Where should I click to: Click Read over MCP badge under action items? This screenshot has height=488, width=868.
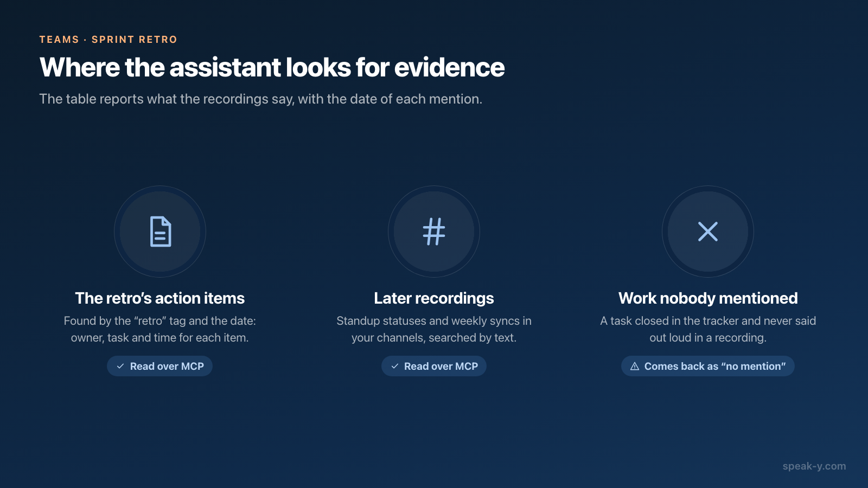159,366
